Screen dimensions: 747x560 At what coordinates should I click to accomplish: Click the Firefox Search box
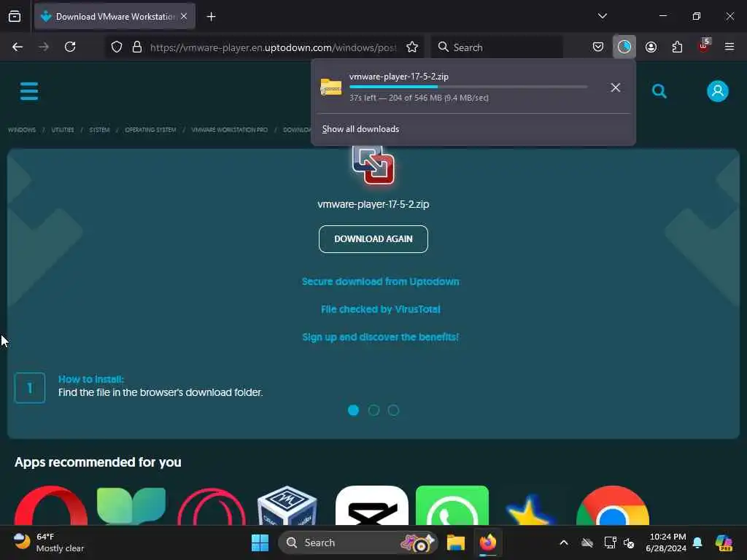(497, 47)
